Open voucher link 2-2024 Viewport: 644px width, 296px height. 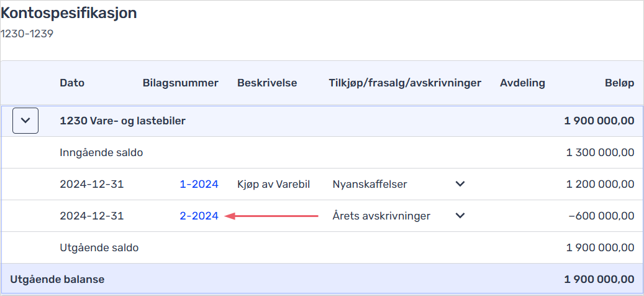click(199, 216)
